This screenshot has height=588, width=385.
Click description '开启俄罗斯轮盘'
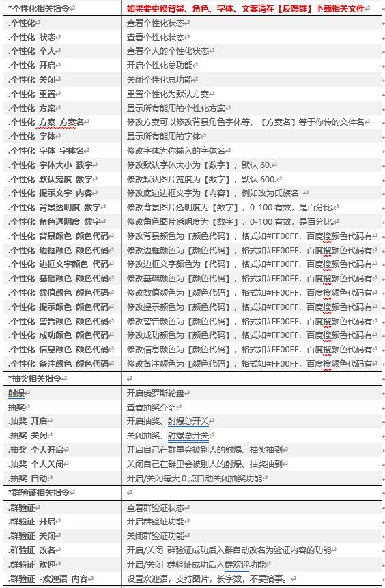point(156,393)
